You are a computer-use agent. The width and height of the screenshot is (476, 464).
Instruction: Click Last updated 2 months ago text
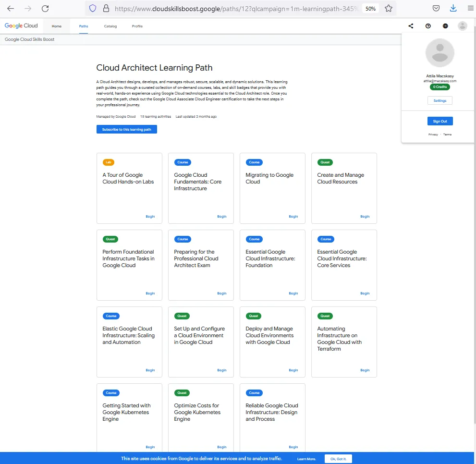[x=196, y=117]
